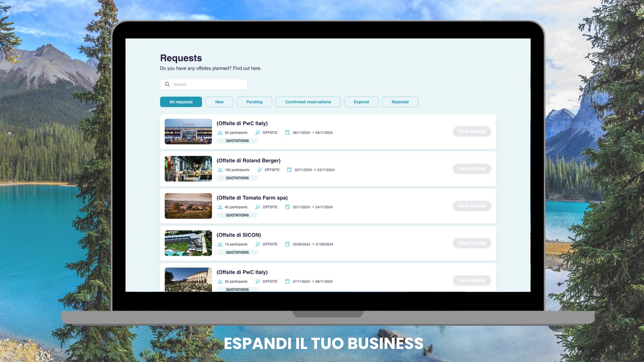Click calendar icon next to 07/11/2024 dates
Viewport: 644px width, 362px height.
click(x=287, y=282)
